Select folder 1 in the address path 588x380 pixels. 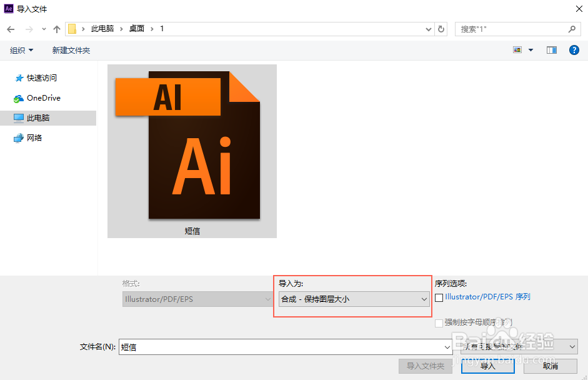[x=162, y=29]
